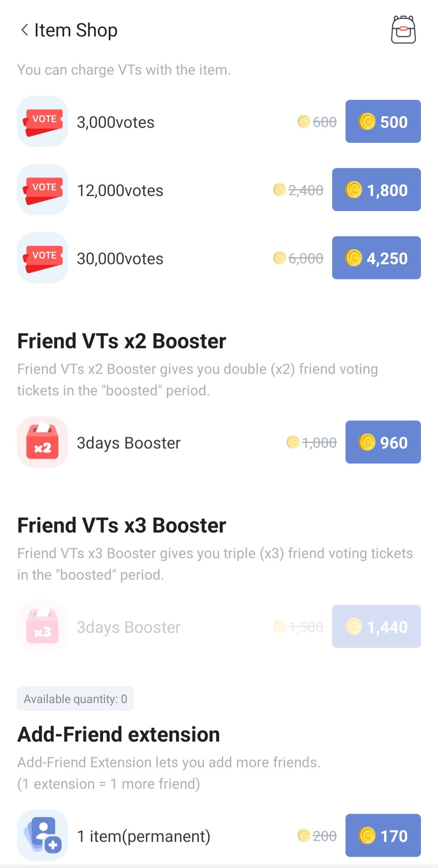Buy 12,000 votes for 1,800 coins
This screenshot has width=438, height=868.
click(x=376, y=190)
